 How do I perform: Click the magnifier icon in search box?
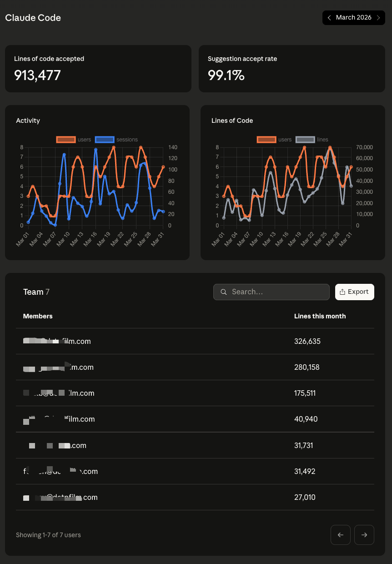[223, 292]
